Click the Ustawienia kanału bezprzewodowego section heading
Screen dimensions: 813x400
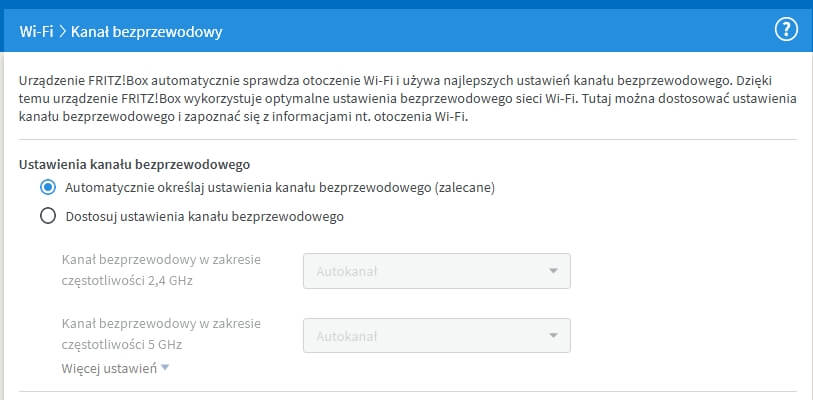134,163
